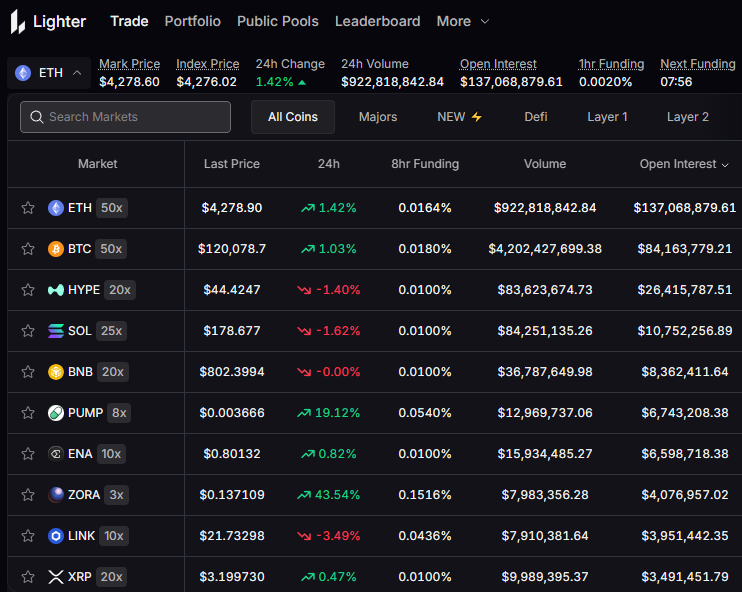This screenshot has width=742, height=592.
Task: Favorite the BTC market star
Action: [28, 249]
